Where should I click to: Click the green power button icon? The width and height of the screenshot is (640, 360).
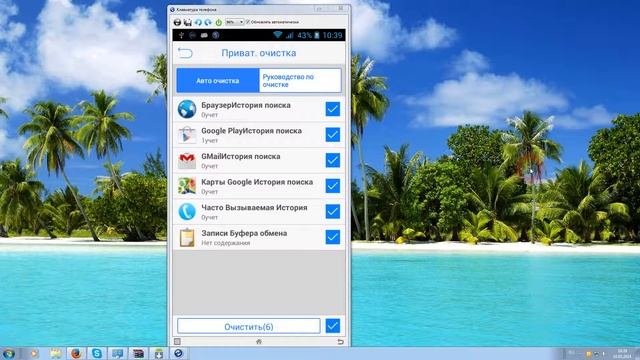[x=218, y=22]
